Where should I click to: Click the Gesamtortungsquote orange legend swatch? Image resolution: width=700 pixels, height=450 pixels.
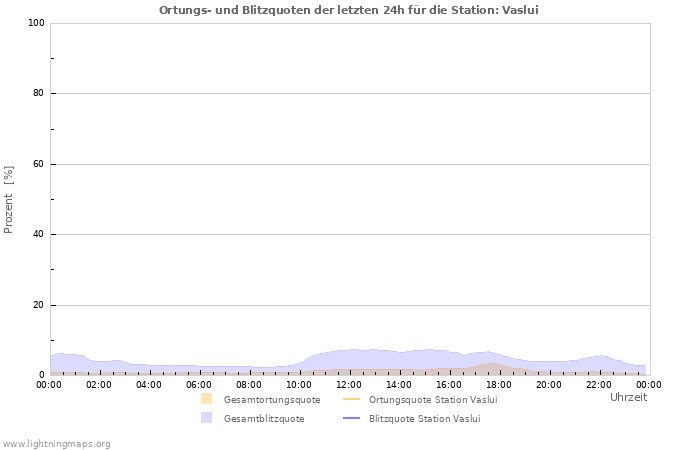206,399
